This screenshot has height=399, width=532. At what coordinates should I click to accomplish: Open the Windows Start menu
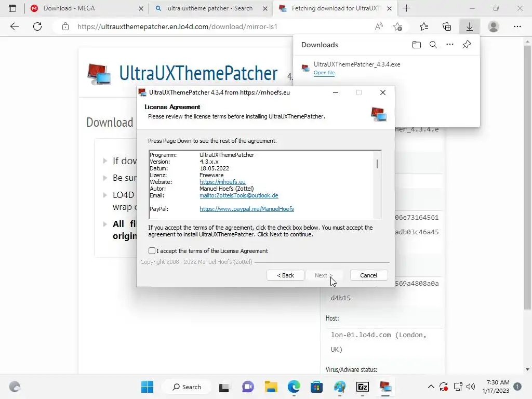pos(147,387)
